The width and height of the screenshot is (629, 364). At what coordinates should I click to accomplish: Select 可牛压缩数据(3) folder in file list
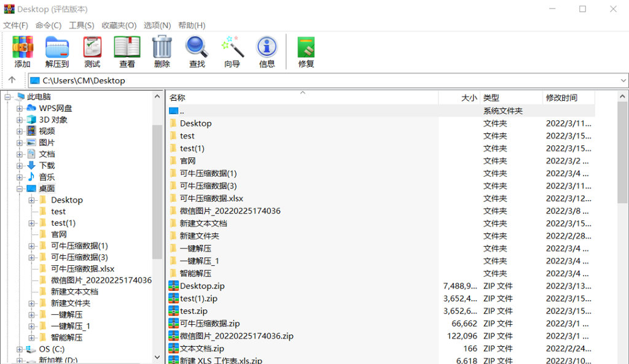208,186
